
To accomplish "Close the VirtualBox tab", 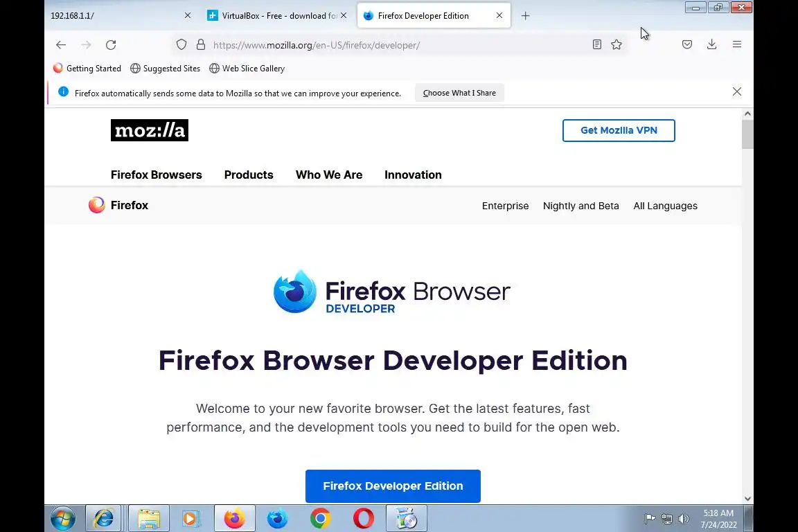I will point(344,16).
